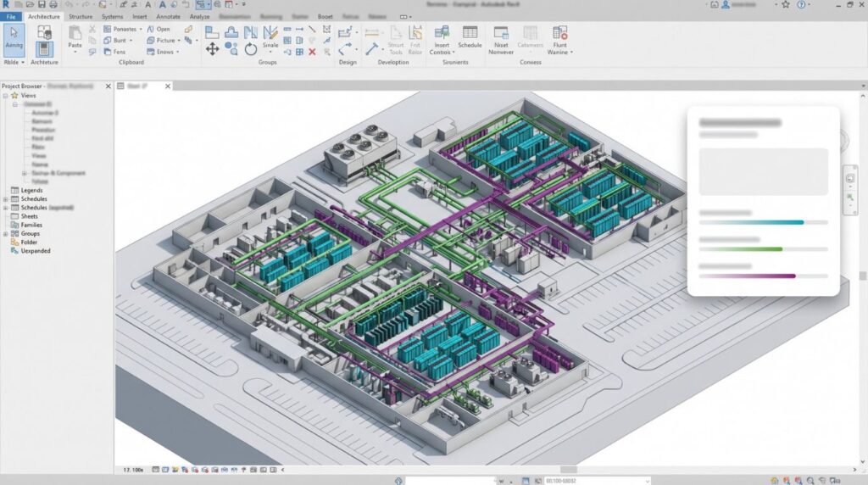The width and height of the screenshot is (868, 485).
Task: Click the green progress bar in floating panel
Action: [x=764, y=249]
